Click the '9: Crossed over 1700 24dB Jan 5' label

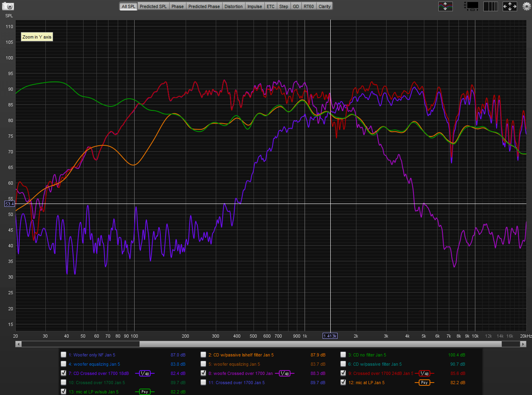pos(381,373)
